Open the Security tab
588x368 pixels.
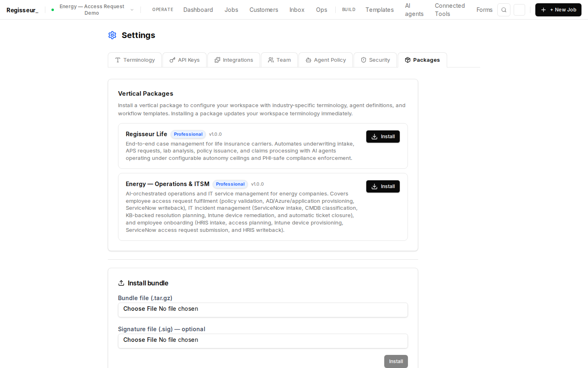[x=375, y=60]
